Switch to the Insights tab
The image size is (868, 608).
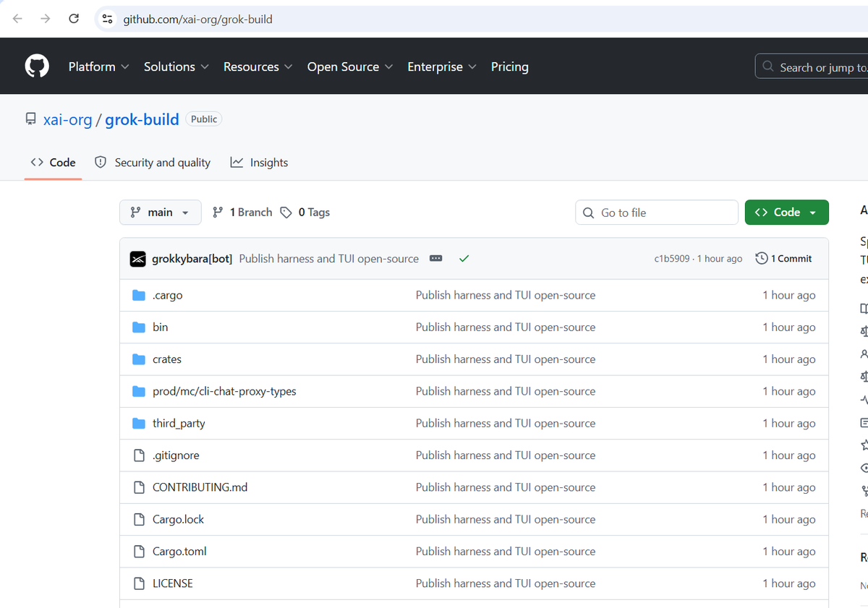click(259, 163)
